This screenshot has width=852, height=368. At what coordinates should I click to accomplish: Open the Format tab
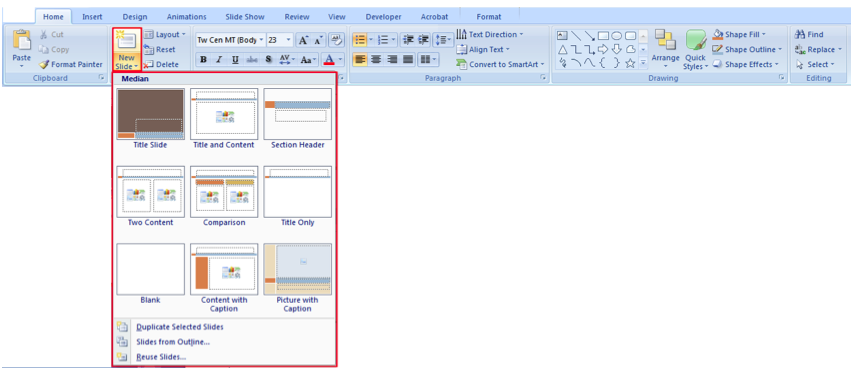click(489, 17)
